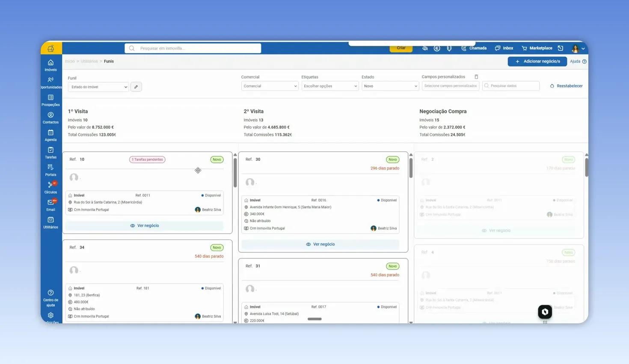629x364 pixels.
Task: Click Adicionar negócio/s button
Action: pyautogui.click(x=537, y=62)
